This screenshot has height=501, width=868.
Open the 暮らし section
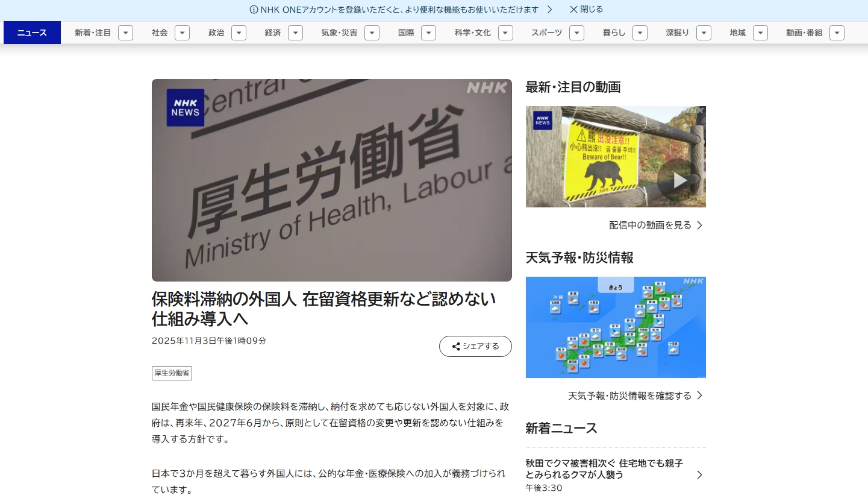(614, 33)
